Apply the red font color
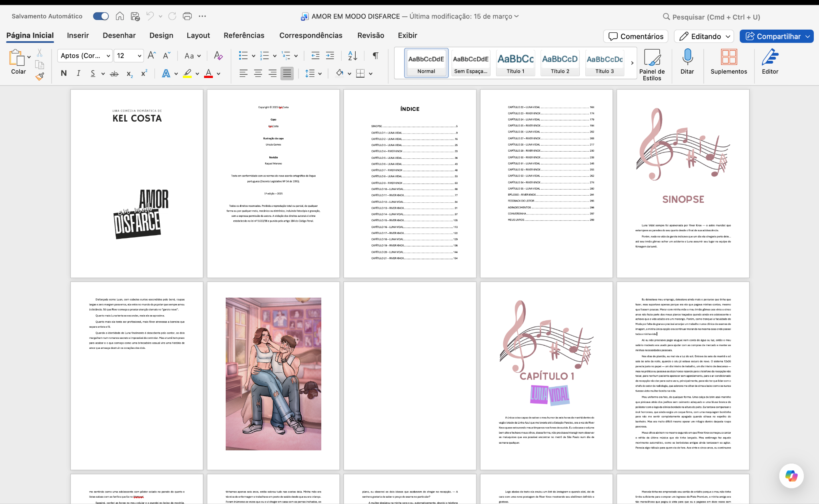 click(x=208, y=74)
